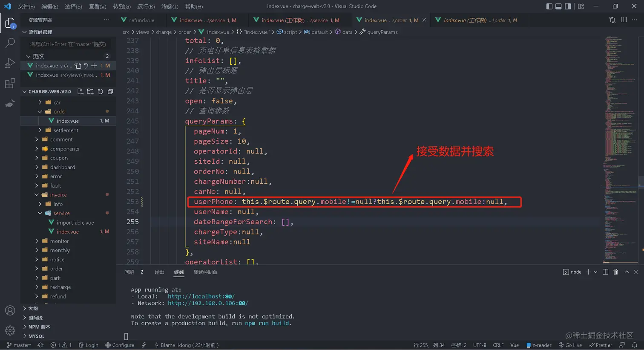Create a new folder in CHARGE-WEB-V2.0
This screenshot has width=644, height=350.
90,92
